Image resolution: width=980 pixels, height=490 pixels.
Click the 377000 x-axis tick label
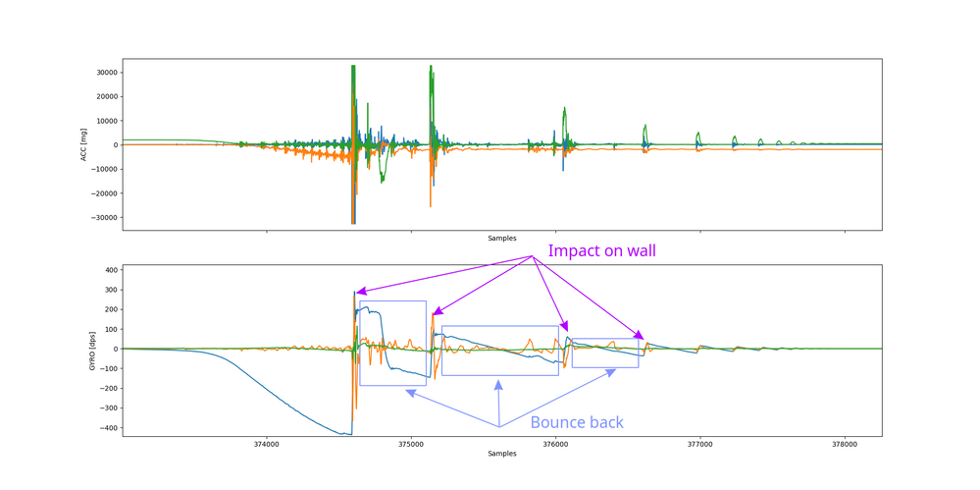pos(700,445)
